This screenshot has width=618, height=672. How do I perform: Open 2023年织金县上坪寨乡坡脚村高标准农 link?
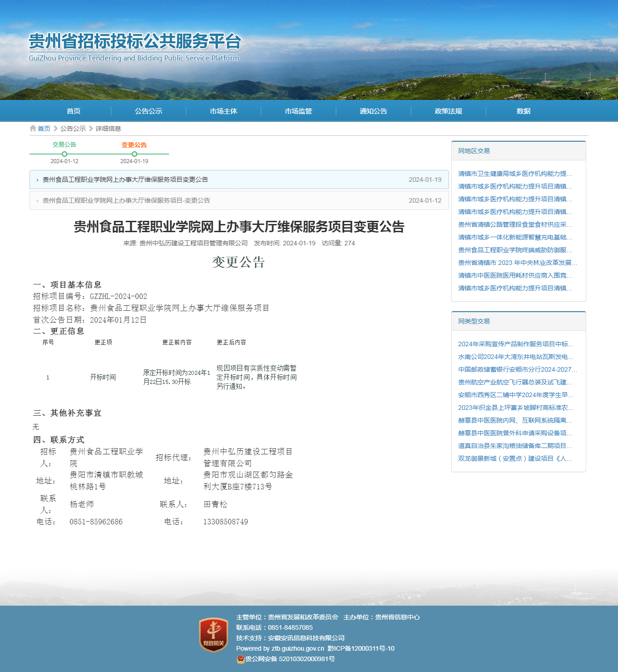[x=516, y=408]
